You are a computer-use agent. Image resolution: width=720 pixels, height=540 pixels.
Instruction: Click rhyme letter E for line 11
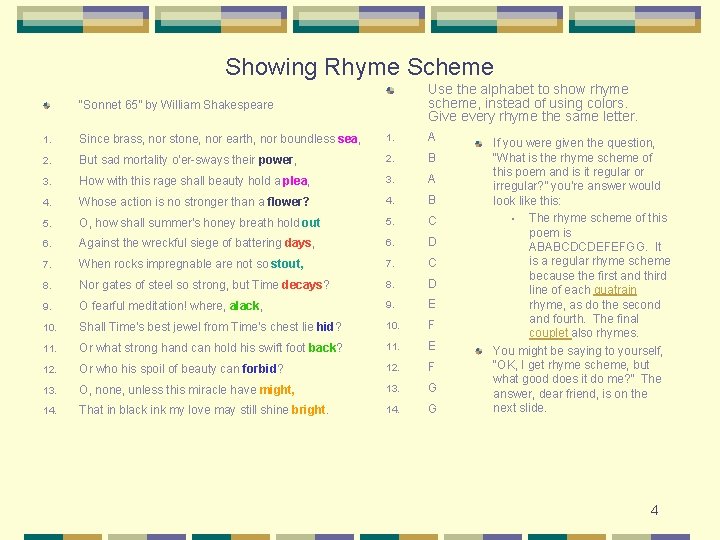[432, 346]
